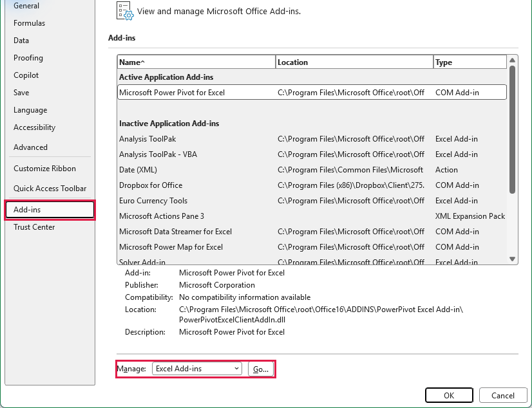
Task: Select Euro Currency Tools add-in row
Action: click(312, 201)
